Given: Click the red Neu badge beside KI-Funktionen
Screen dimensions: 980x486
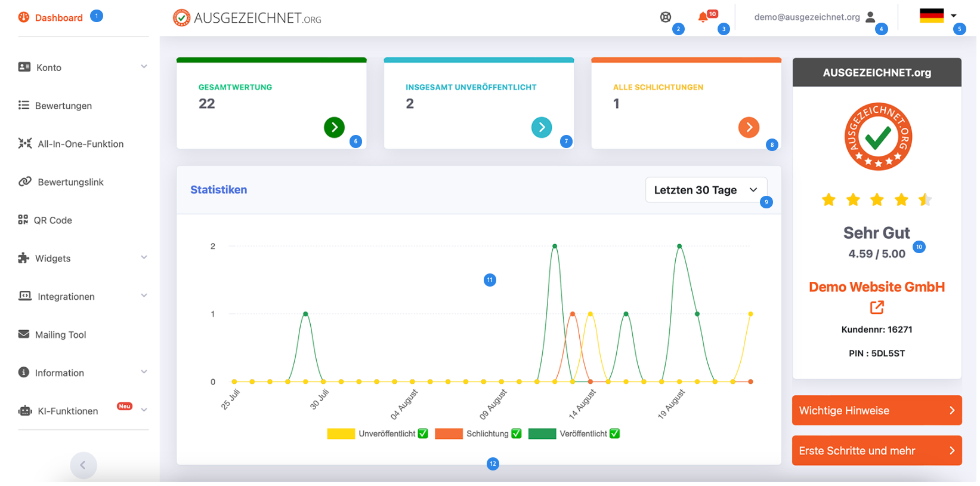Looking at the screenshot, I should click(x=124, y=406).
